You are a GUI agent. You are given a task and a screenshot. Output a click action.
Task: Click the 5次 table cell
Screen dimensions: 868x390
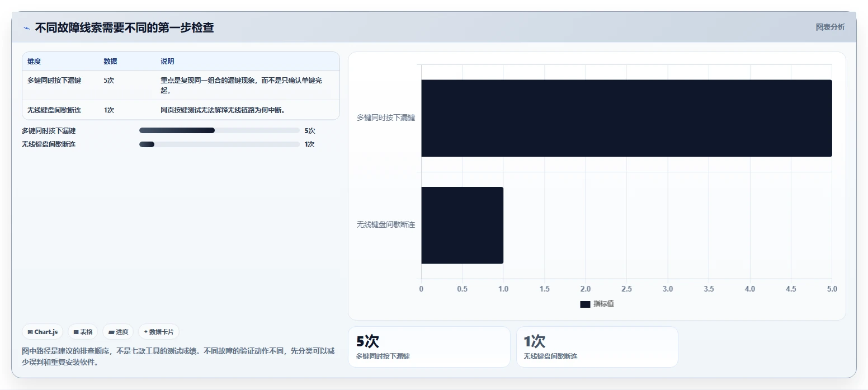click(109, 81)
